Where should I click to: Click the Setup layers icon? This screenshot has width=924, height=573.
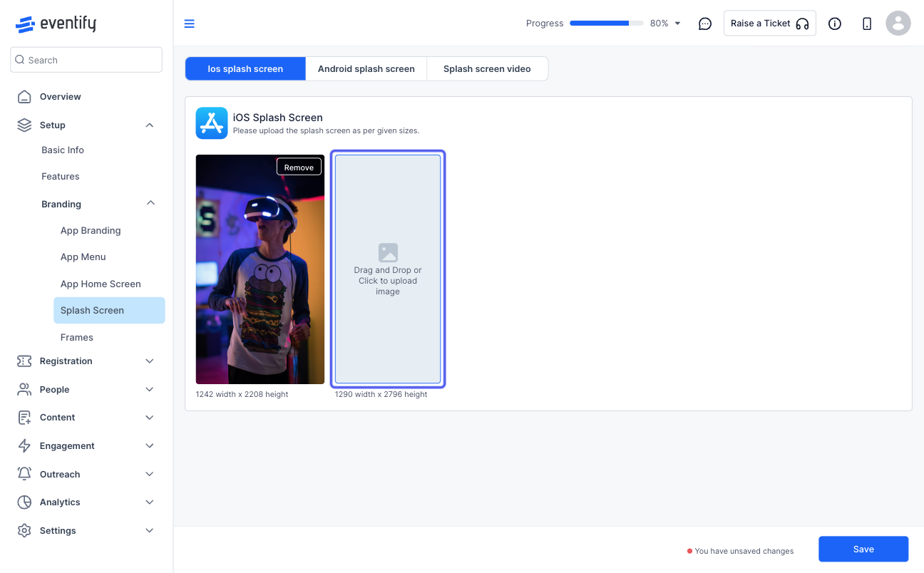tap(24, 125)
